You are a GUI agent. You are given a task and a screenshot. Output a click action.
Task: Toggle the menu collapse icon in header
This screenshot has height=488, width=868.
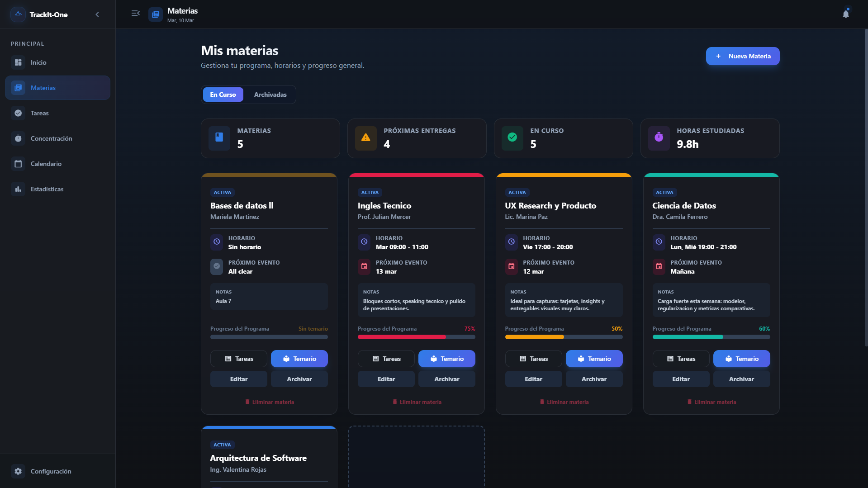[x=135, y=14]
